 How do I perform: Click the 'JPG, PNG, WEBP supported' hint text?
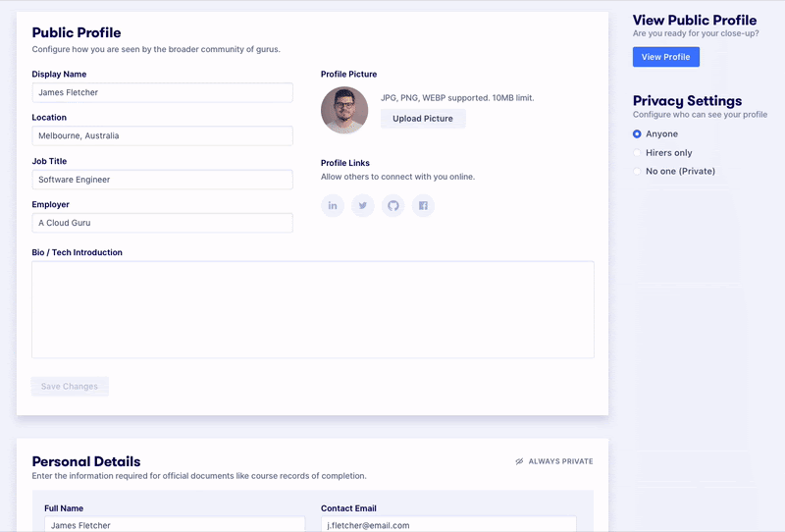457,98
